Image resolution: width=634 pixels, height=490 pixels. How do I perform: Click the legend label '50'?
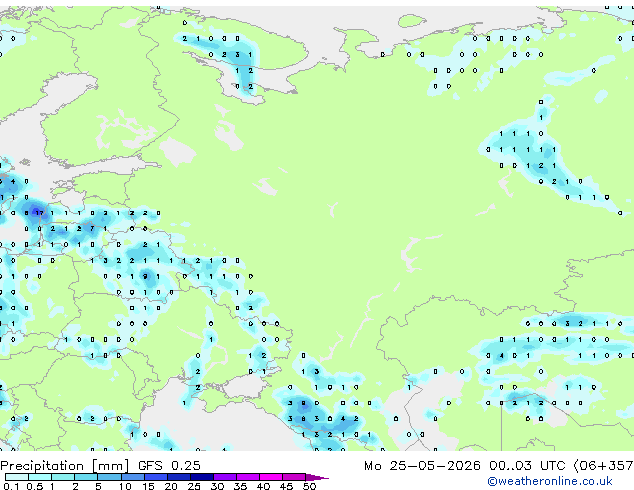pos(309,486)
